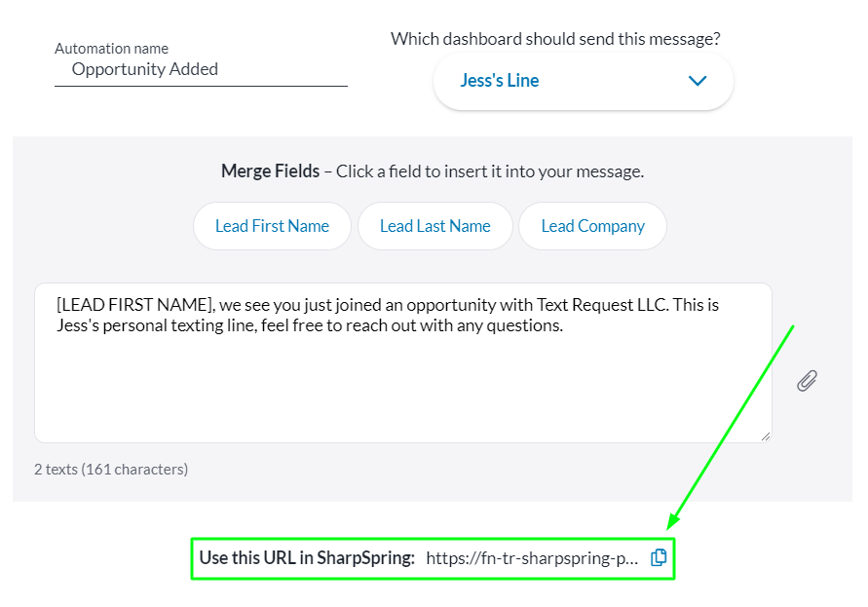This screenshot has height=607, width=868.
Task: Insert the Lead Company merge field
Action: pyautogui.click(x=592, y=226)
